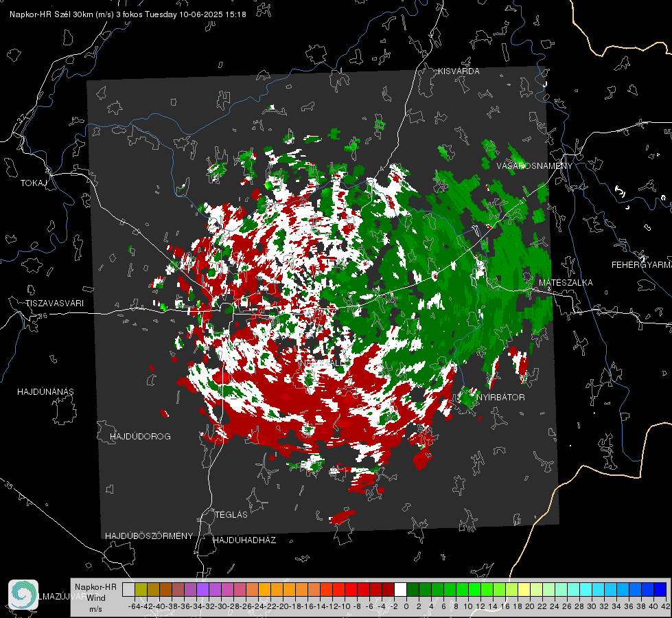This screenshot has height=618, width=672.
Task: Click the '-64' legend value
Action: click(x=134, y=606)
